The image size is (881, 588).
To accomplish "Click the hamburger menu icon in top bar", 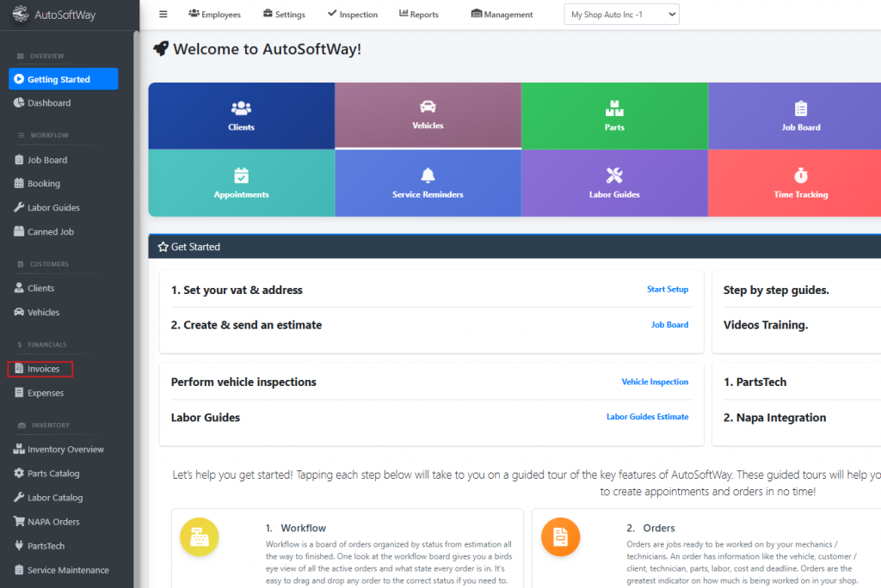I will tap(163, 14).
